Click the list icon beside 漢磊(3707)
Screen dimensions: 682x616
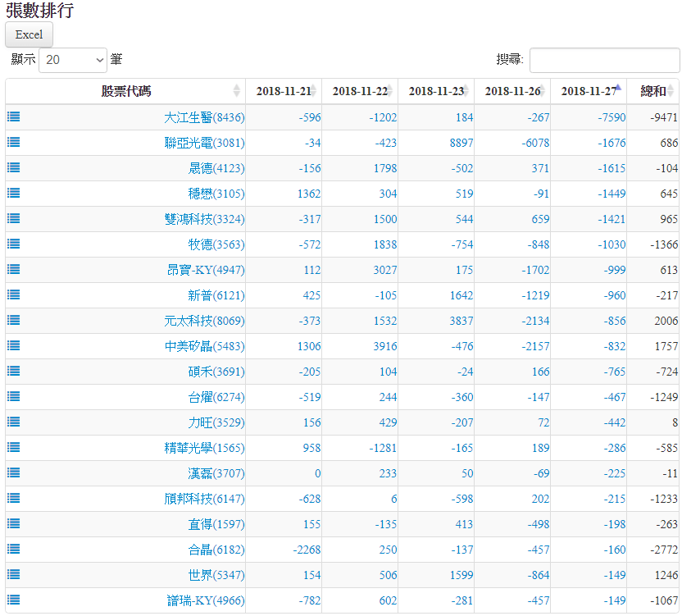click(x=13, y=473)
